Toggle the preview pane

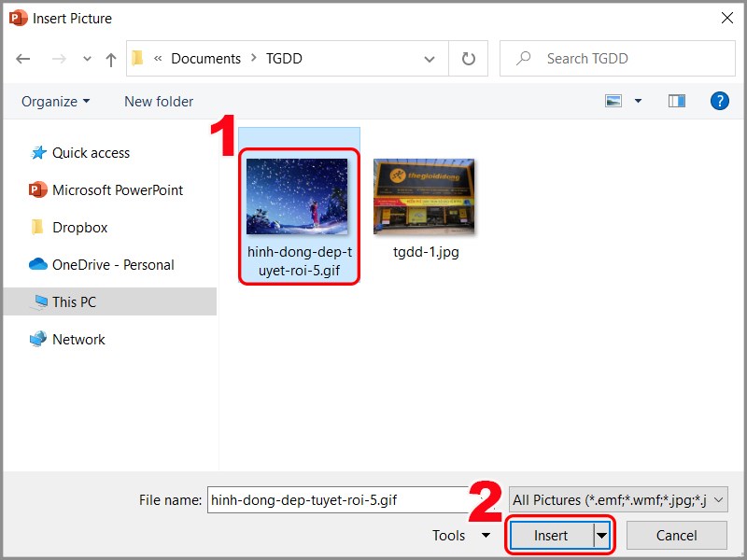pos(676,101)
